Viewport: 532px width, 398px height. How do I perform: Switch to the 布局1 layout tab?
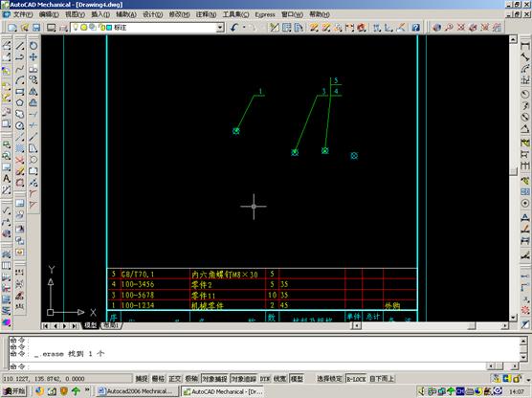point(111,325)
